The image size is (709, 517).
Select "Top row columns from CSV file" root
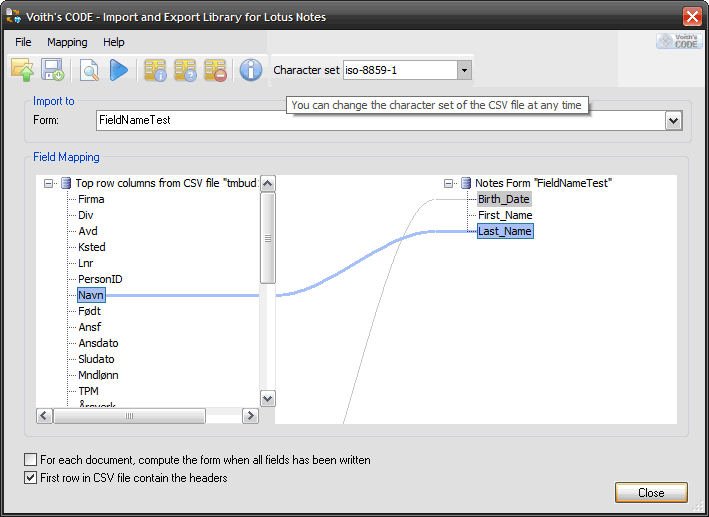pyautogui.click(x=166, y=183)
